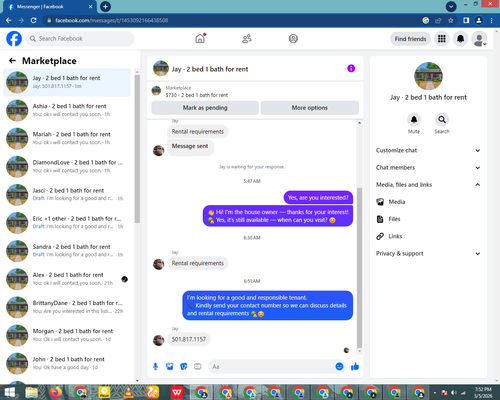
Task: Click the phone number message 501.817.1157
Action: (x=189, y=339)
